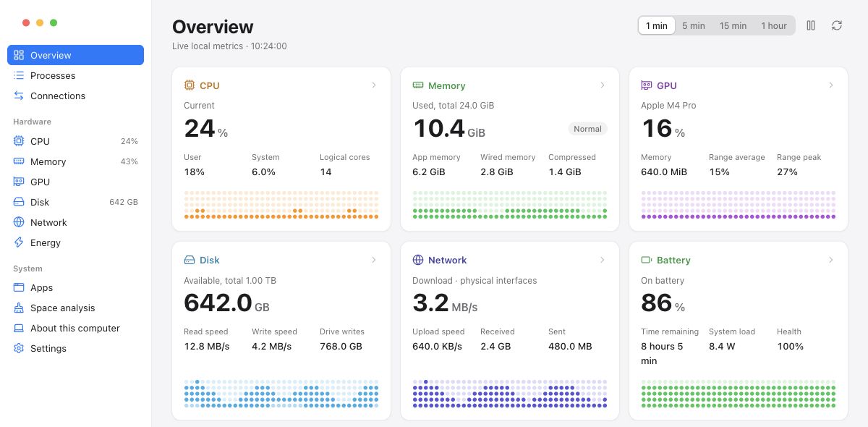Click the Disk drive icon in sidebar
Viewport: 868px width, 427px height.
pos(19,202)
